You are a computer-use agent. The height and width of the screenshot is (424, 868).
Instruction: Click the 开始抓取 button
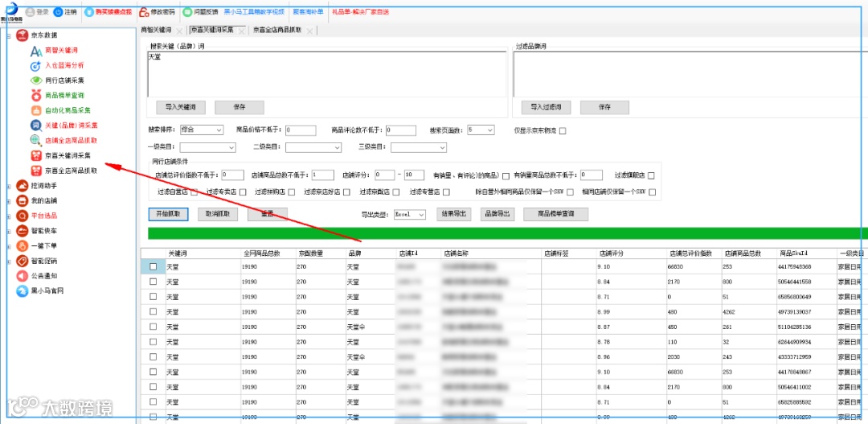point(169,214)
